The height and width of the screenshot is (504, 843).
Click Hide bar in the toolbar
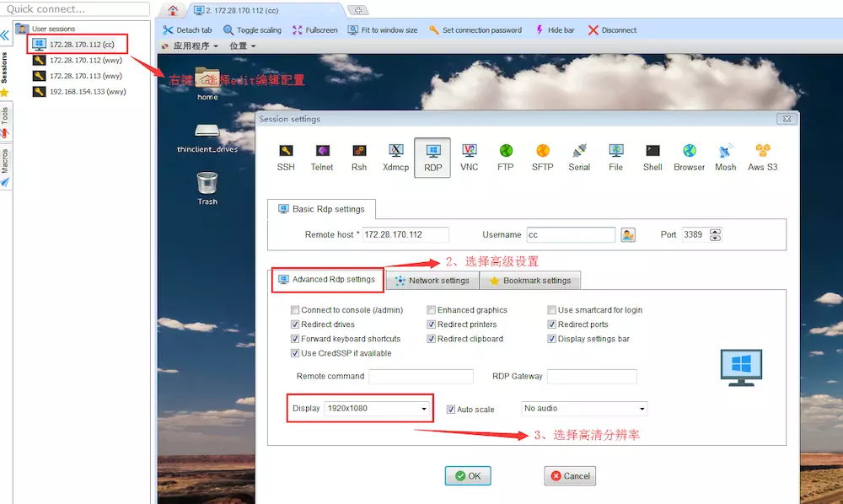(555, 30)
